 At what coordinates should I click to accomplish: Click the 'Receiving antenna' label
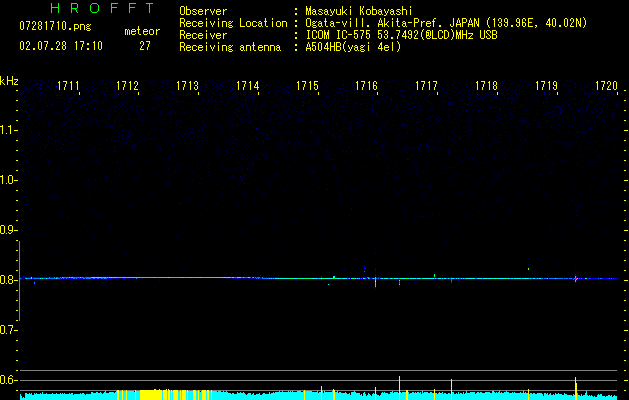click(x=230, y=47)
